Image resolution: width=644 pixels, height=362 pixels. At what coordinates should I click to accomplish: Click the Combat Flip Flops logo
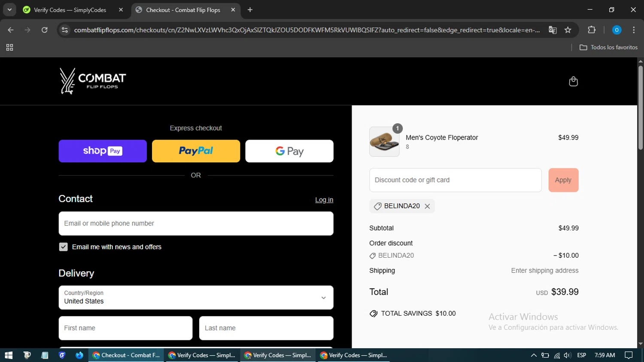click(x=93, y=81)
